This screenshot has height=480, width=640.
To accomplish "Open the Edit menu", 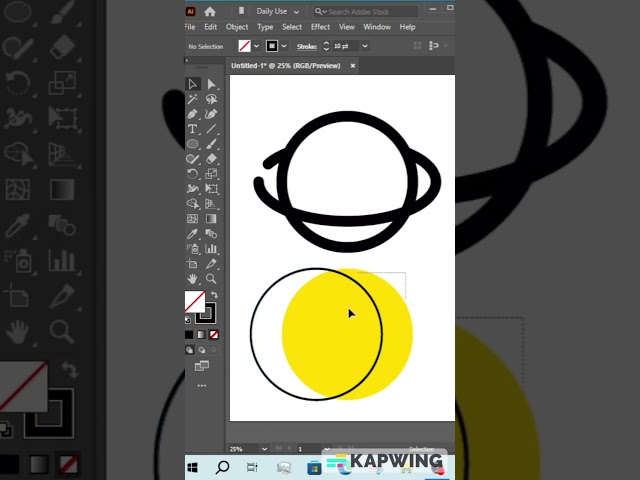I will point(211,27).
